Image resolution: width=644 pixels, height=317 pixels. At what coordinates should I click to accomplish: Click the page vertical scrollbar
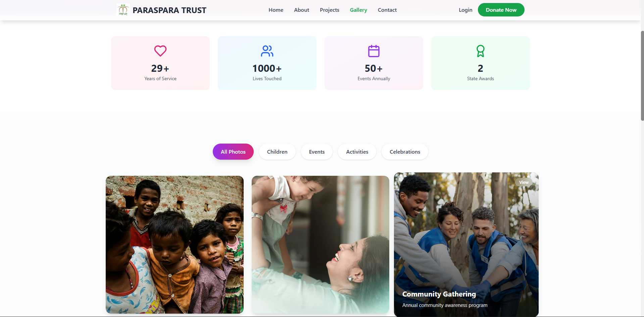[x=642, y=75]
